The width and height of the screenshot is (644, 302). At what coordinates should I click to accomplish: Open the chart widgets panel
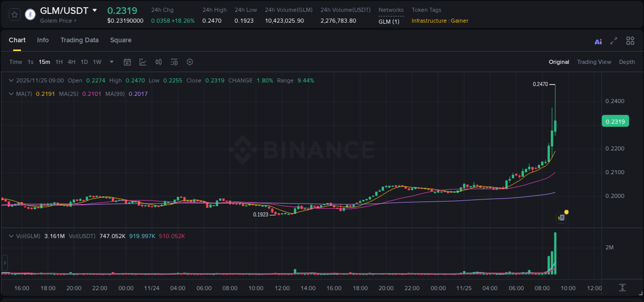pos(630,41)
